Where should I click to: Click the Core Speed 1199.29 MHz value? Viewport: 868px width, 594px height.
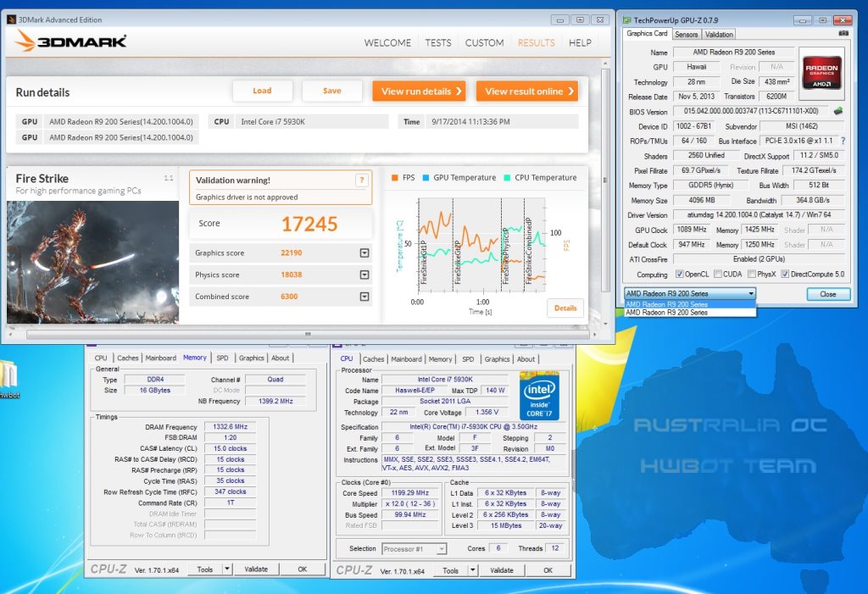(x=410, y=492)
